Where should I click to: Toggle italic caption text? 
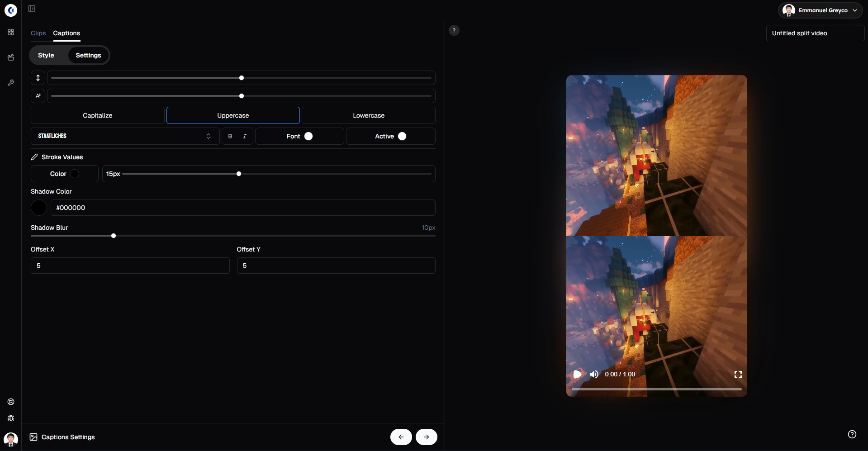[245, 136]
